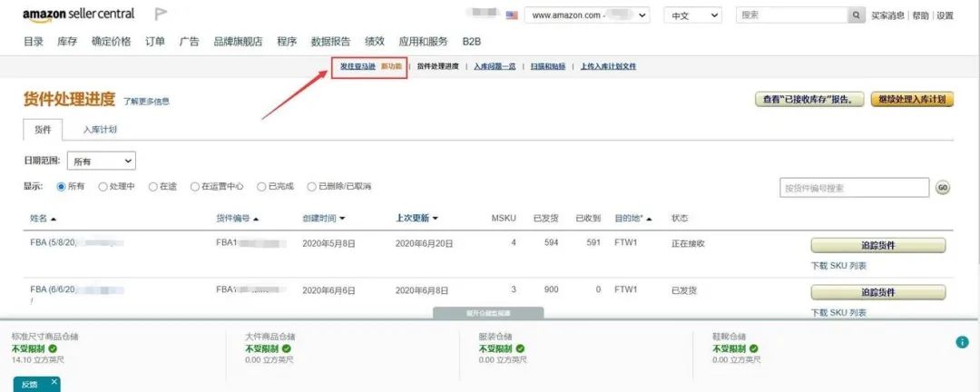
Task: Sort by 上次更新 column
Action: tap(416, 218)
